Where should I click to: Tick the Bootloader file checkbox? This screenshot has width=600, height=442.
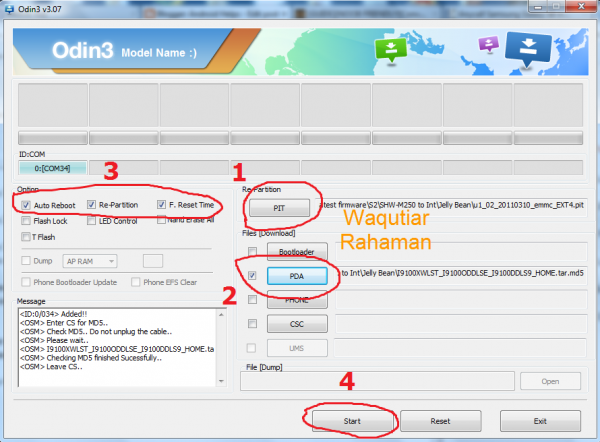[x=252, y=251]
